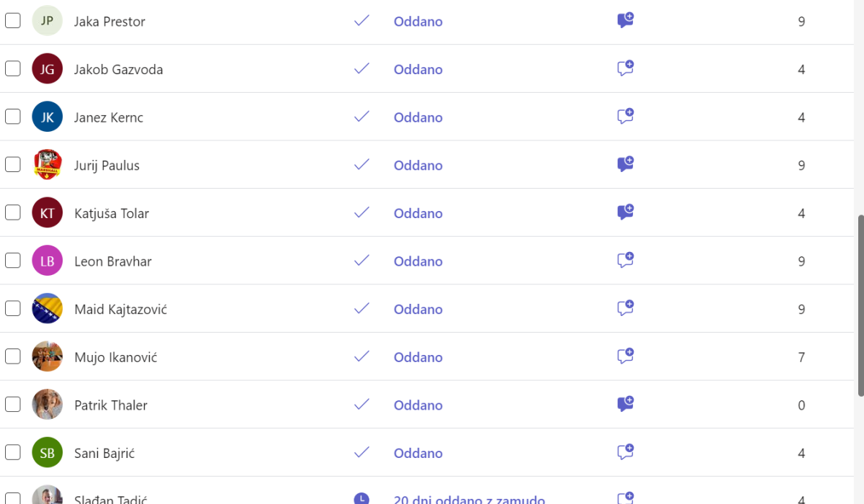Open Jakob Gazvoda's Oddano submission

(418, 69)
